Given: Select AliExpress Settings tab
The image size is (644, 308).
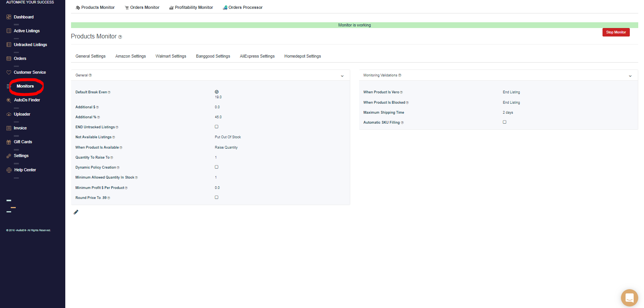Looking at the screenshot, I should pos(257,56).
